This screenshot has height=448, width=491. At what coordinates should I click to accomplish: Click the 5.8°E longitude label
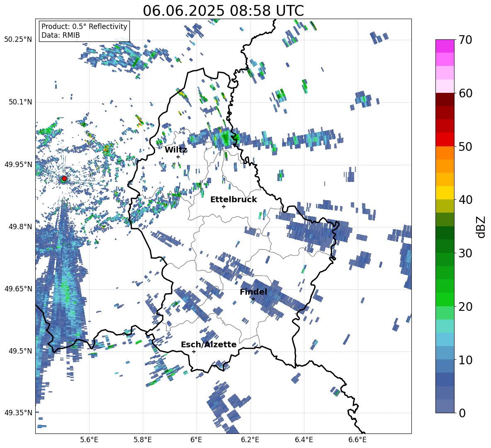point(143,440)
